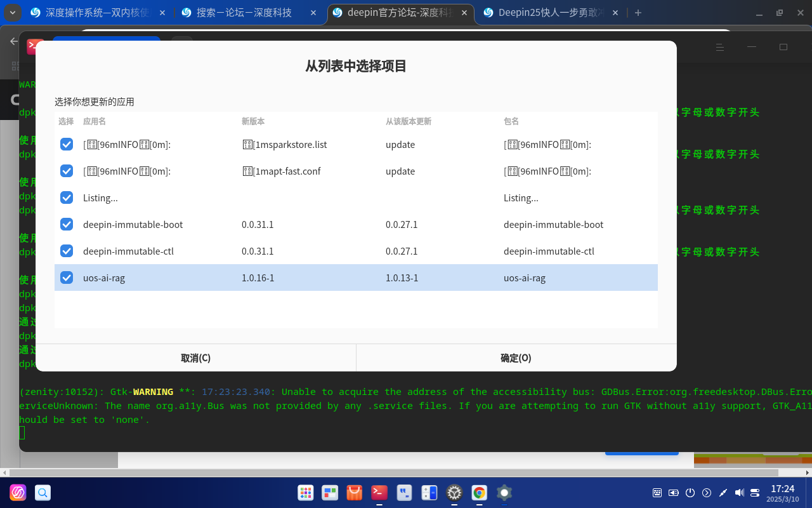812x508 pixels.
Task: Click version 1.0.13-1 in uos-ai-rag row
Action: [x=402, y=277]
